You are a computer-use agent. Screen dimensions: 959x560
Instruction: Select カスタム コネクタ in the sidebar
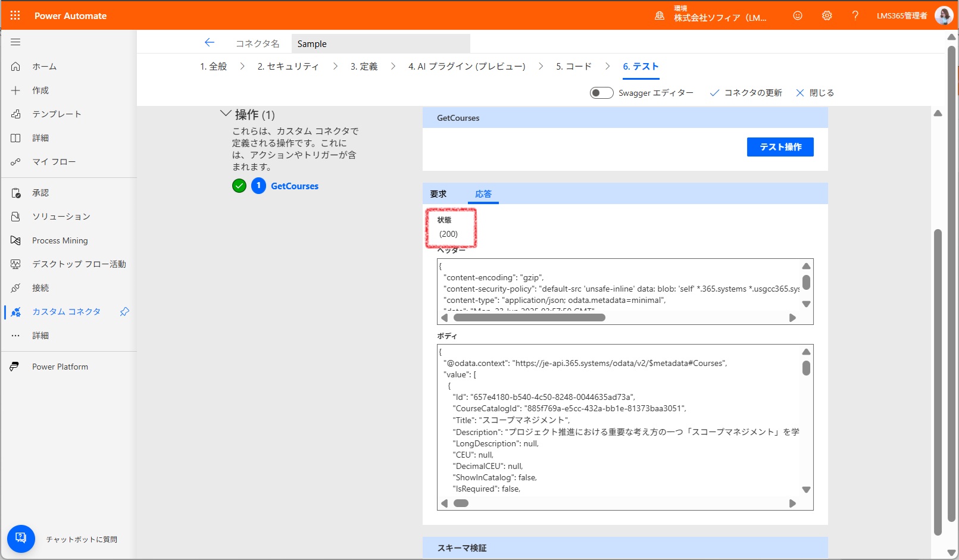[x=66, y=312]
